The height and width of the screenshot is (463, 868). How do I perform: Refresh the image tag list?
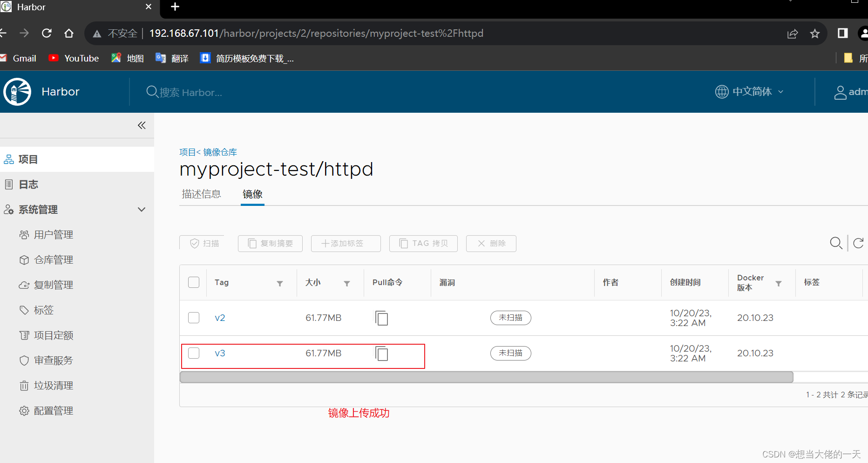(858, 243)
